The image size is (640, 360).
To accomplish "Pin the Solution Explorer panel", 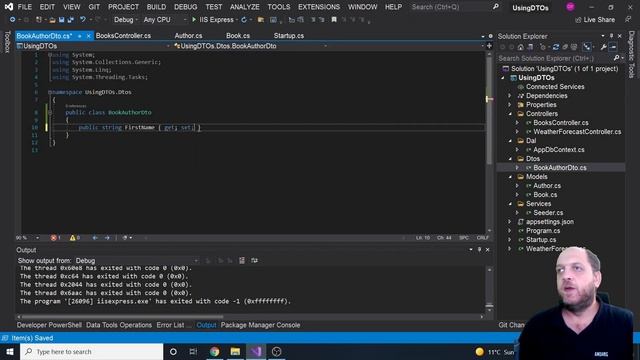I will click(x=611, y=36).
